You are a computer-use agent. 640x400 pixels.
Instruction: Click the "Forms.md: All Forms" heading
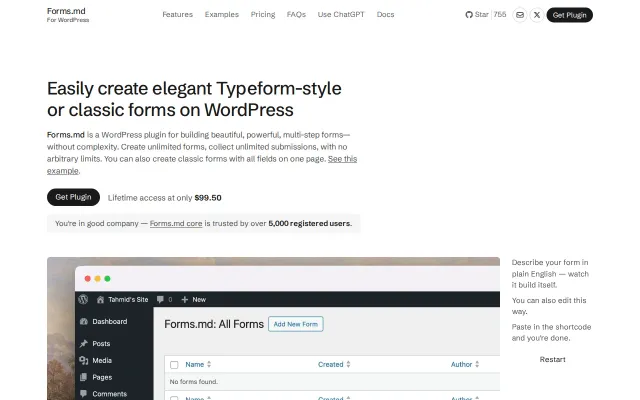pyautogui.click(x=214, y=324)
